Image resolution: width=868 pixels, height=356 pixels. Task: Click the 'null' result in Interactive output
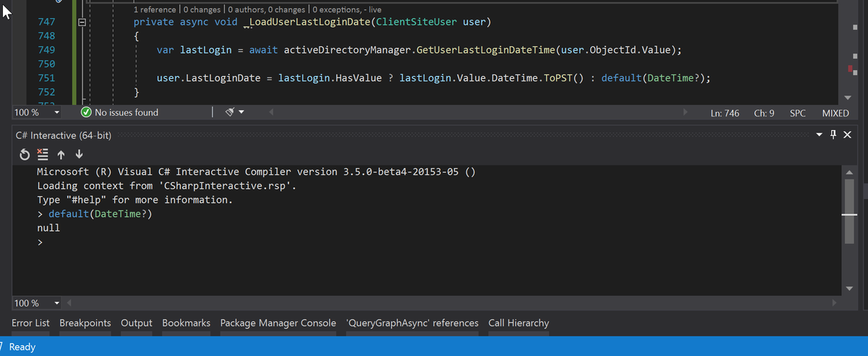pos(48,228)
